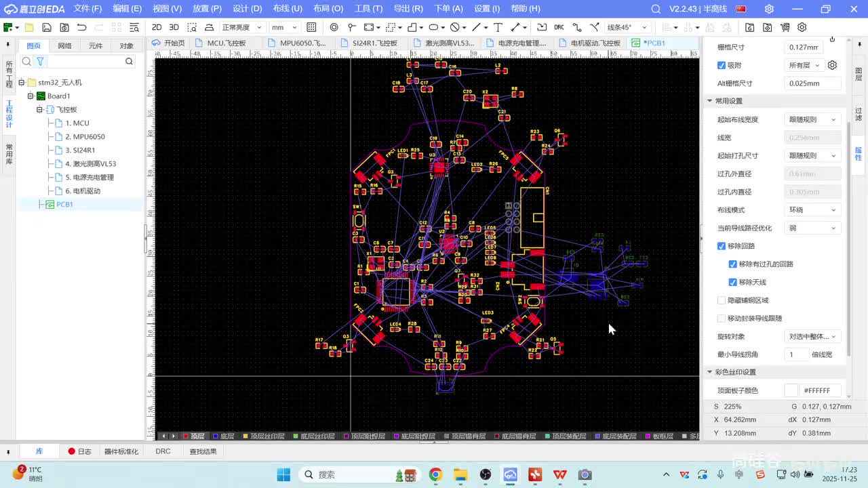This screenshot has height=488, width=868.
Task: Select the 顶层 layer tab
Action: point(193,436)
